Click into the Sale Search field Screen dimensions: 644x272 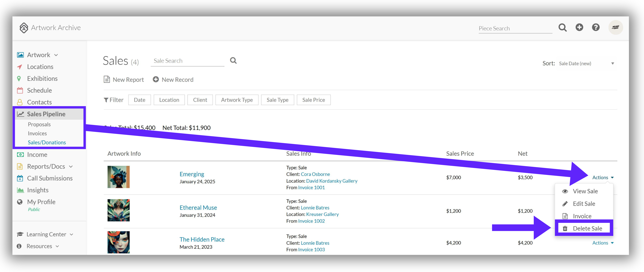click(187, 61)
